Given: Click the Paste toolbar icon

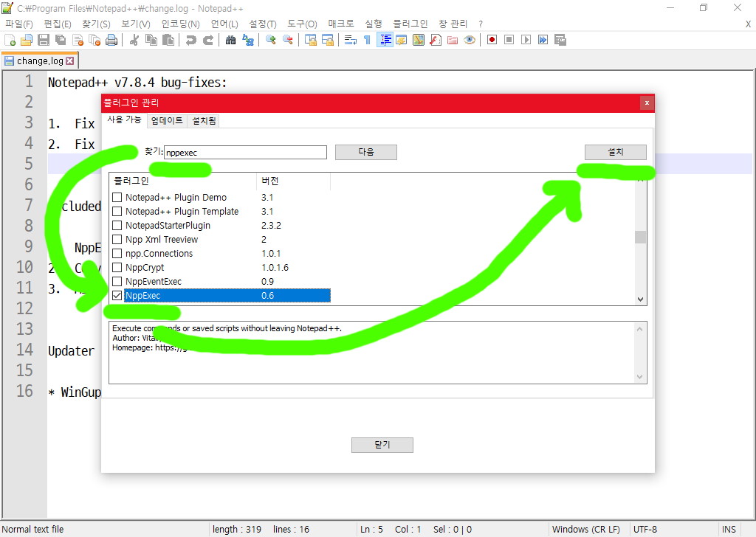Looking at the screenshot, I should (168, 40).
